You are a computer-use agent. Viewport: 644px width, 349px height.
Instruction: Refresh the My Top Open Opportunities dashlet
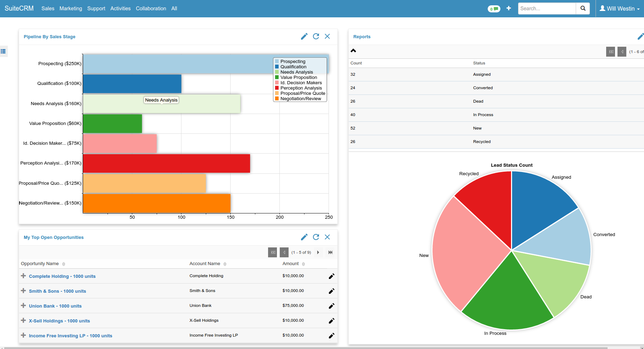tap(316, 237)
